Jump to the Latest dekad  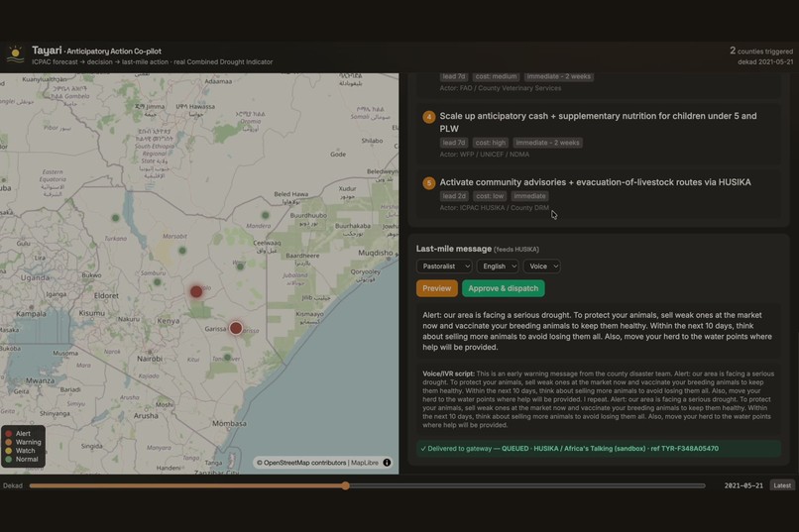782,485
